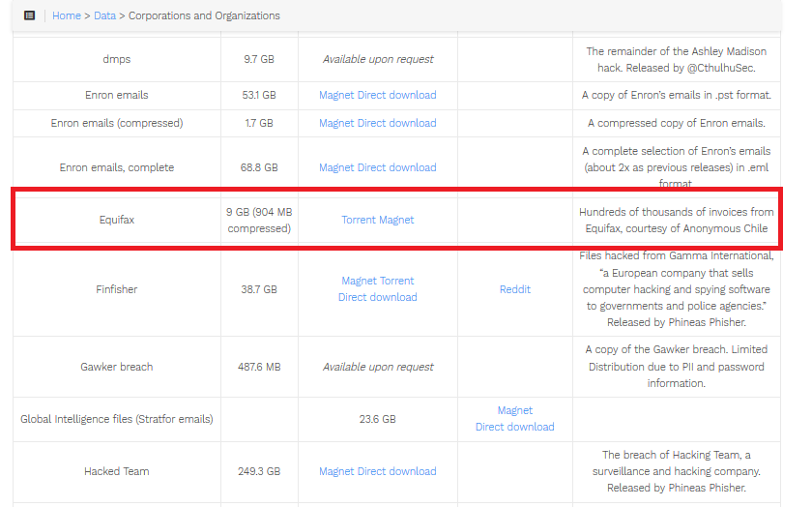Select the '487.6 MB' size cell
812x507 pixels.
point(259,367)
